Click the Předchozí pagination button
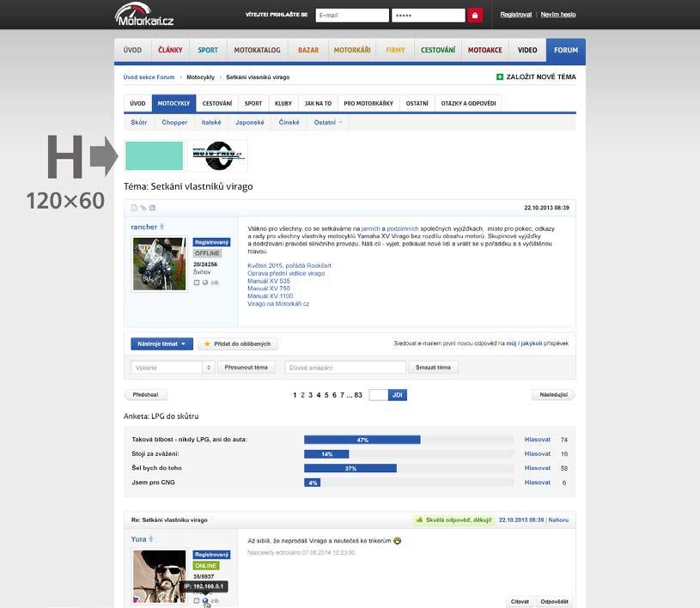This screenshot has width=700, height=608. tap(145, 395)
